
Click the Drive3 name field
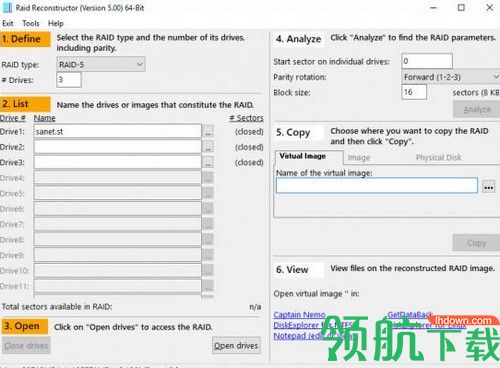[118, 162]
